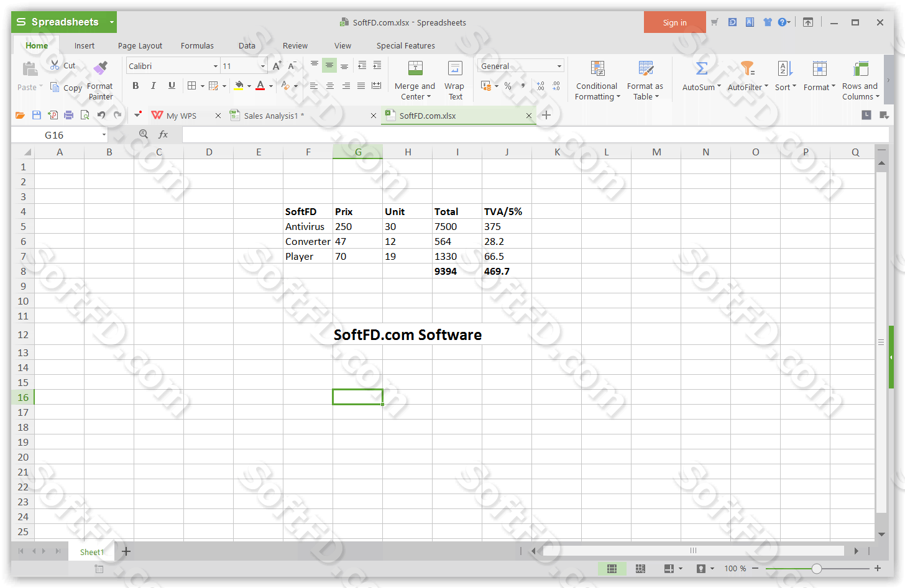The height and width of the screenshot is (588, 905).
Task: Click the formula bar magnifier icon
Action: point(144,134)
